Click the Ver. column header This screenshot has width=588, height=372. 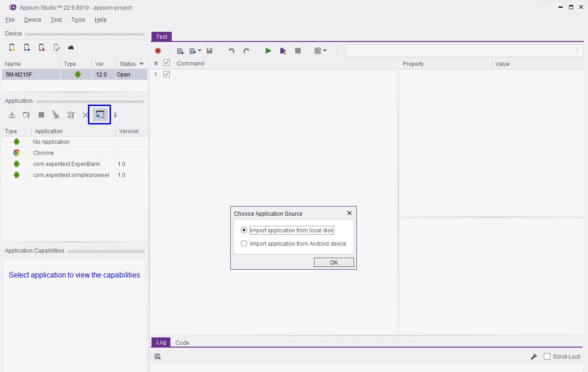click(x=104, y=64)
